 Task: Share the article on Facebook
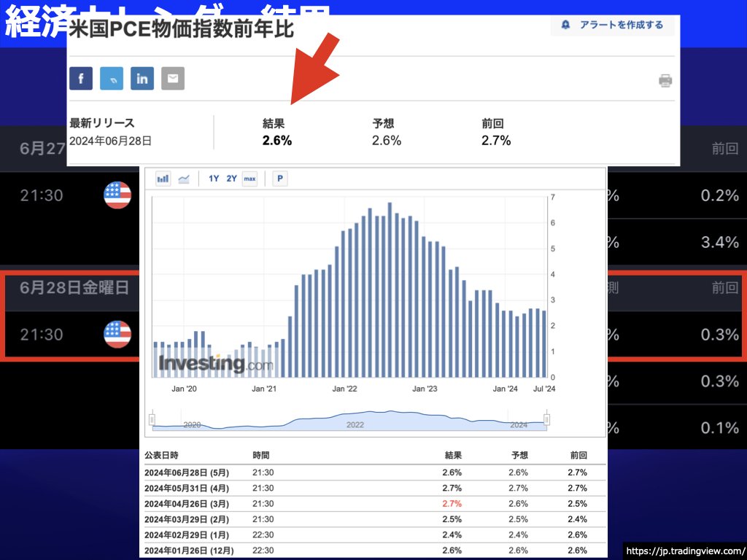[81, 78]
